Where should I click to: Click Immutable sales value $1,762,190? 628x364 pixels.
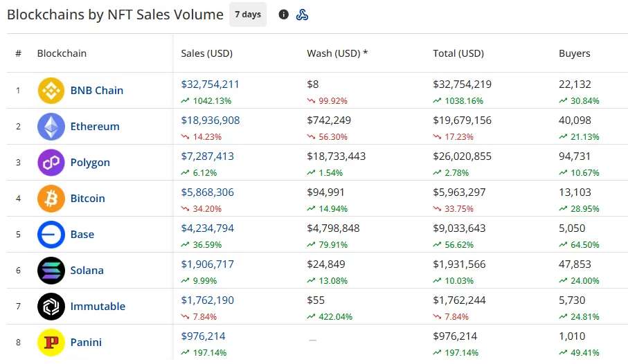click(x=208, y=300)
